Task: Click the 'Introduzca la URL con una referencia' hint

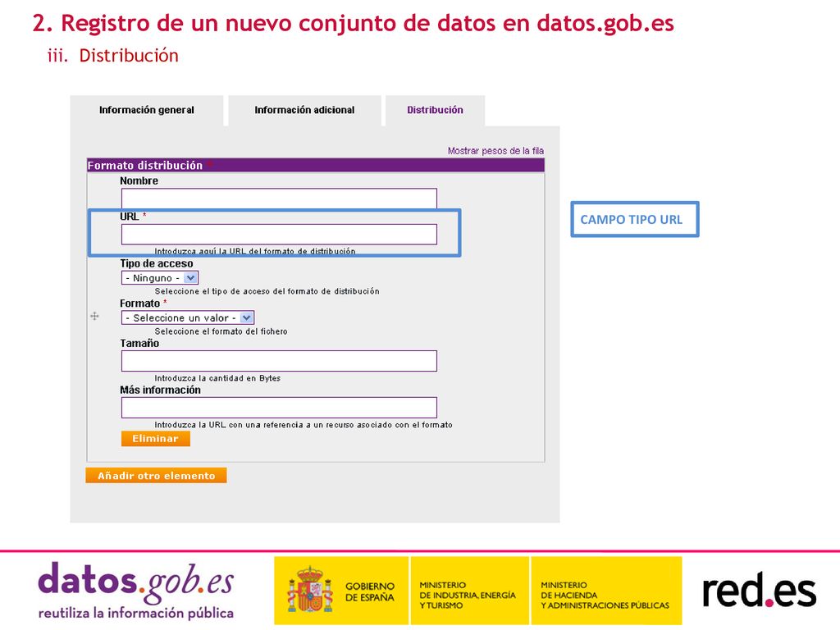Action: coord(304,425)
